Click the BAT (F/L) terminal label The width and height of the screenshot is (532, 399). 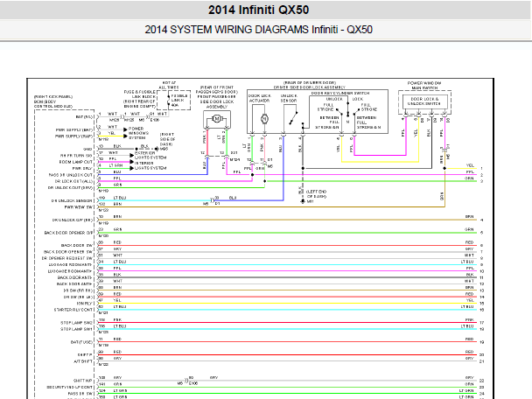(84, 117)
